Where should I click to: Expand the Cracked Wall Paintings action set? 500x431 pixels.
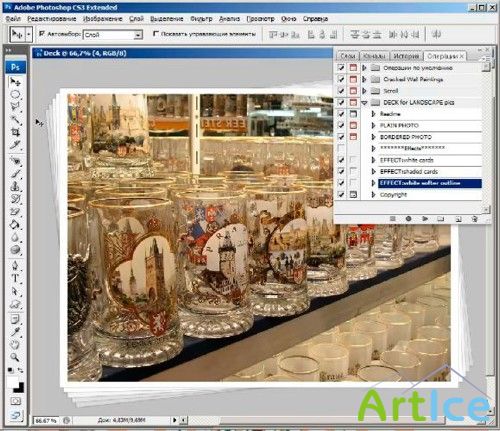click(364, 79)
